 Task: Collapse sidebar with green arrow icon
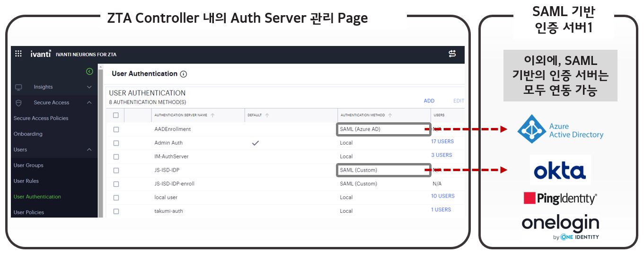tap(89, 72)
